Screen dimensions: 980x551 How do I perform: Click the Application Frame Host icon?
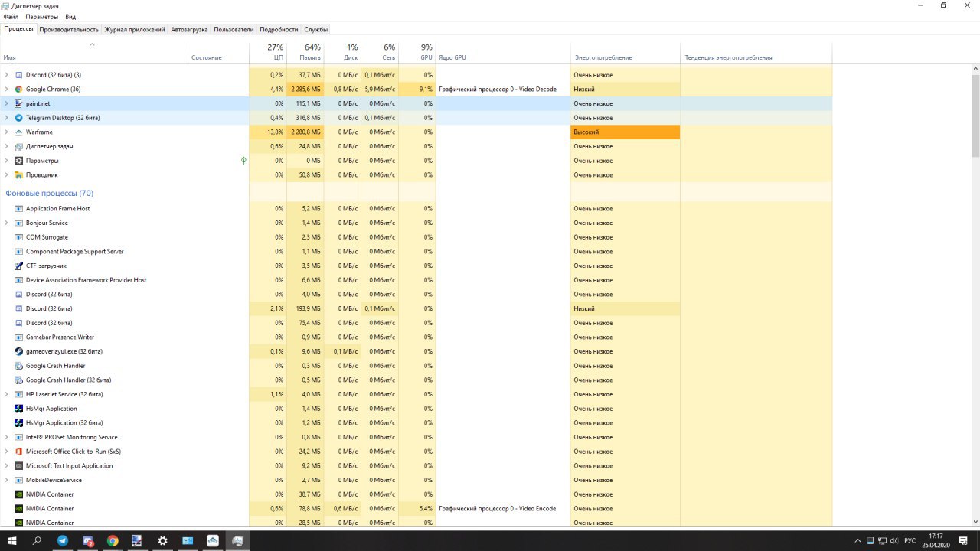coord(19,209)
